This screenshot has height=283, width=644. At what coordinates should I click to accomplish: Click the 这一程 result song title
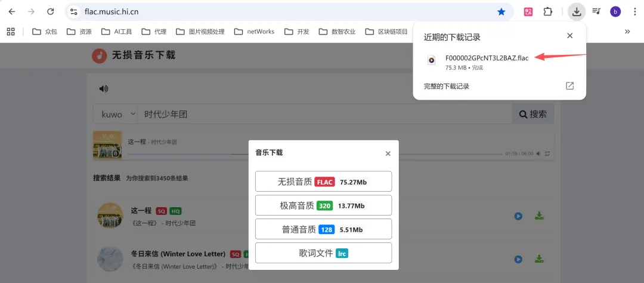(x=141, y=211)
